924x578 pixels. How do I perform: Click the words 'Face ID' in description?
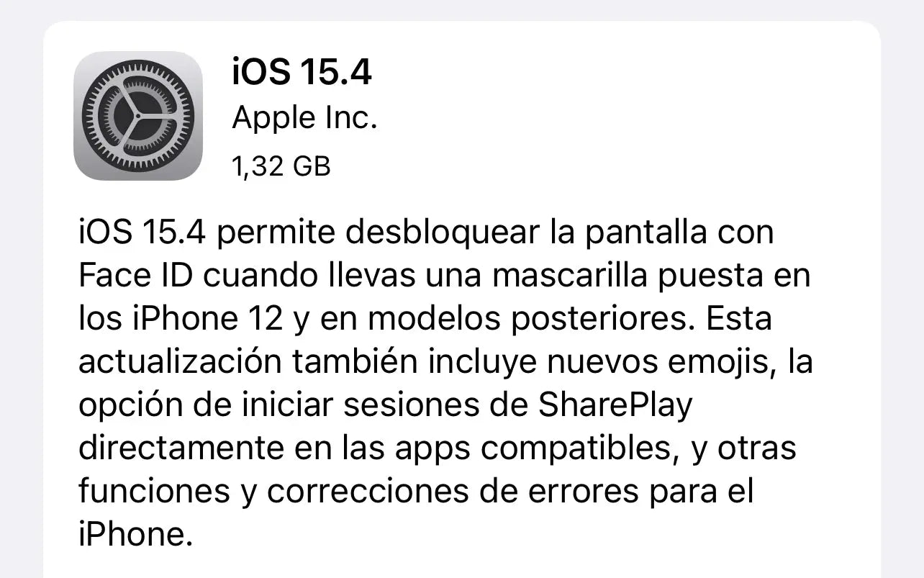(x=135, y=276)
